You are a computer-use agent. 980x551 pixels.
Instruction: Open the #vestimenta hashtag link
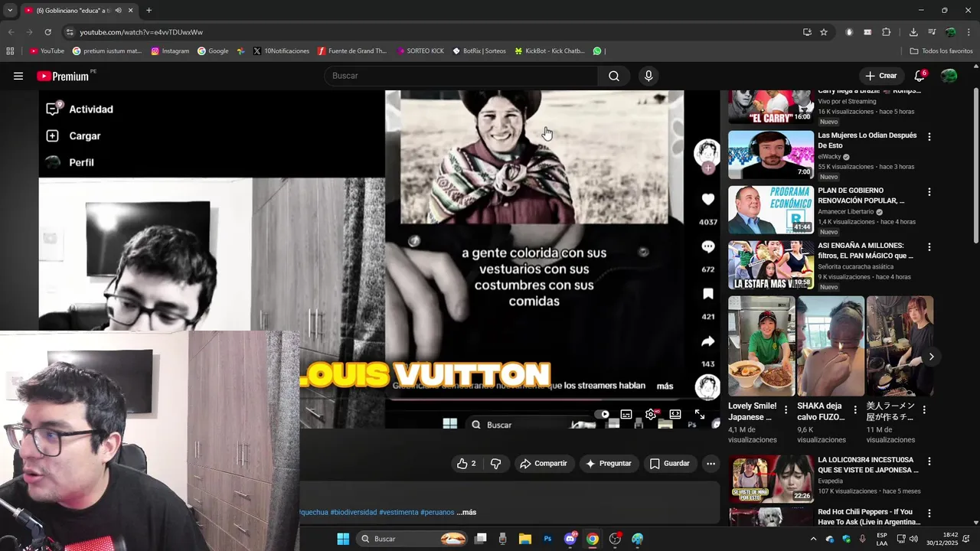[x=399, y=513]
